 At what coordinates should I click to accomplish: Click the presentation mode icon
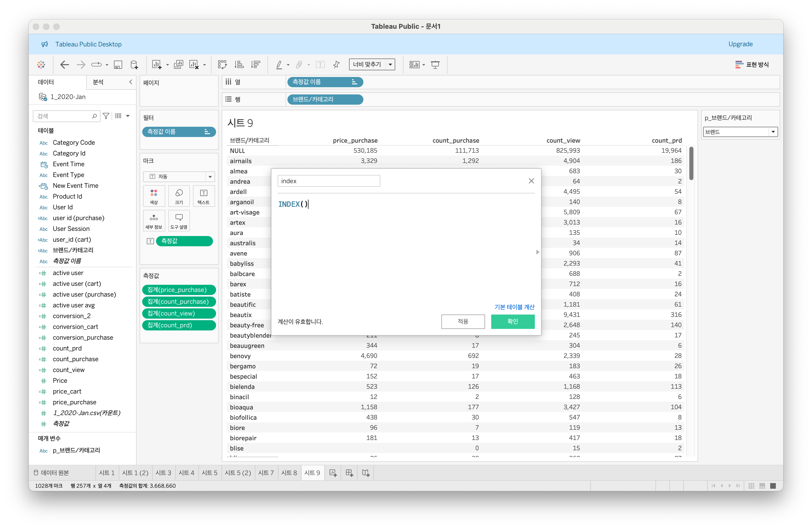(x=435, y=64)
